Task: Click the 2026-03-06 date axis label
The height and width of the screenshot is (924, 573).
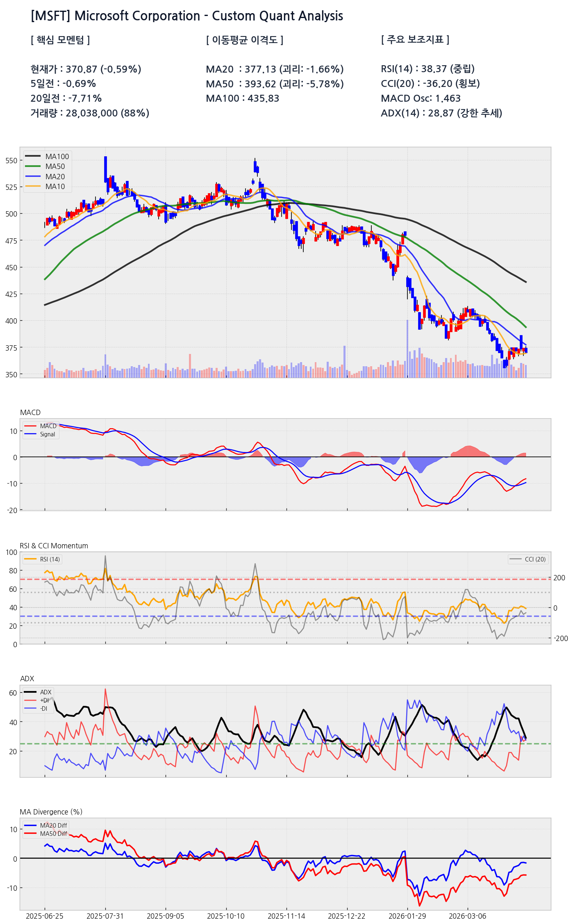Action: pos(468,916)
